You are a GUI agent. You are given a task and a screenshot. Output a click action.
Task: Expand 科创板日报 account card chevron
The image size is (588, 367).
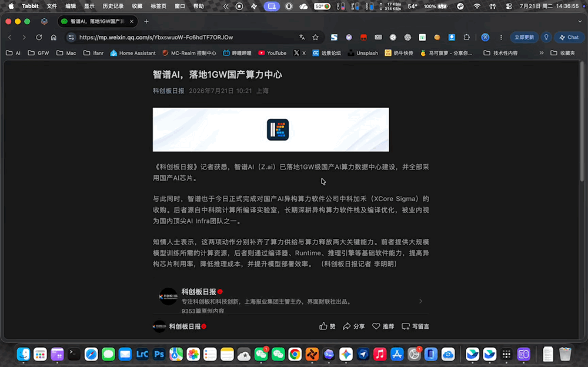coord(421,301)
